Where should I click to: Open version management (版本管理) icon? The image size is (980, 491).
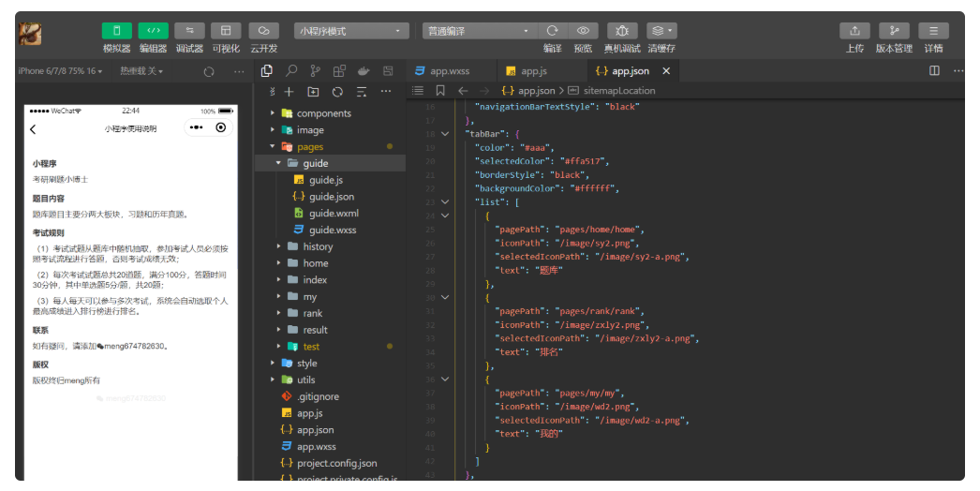coord(894,31)
